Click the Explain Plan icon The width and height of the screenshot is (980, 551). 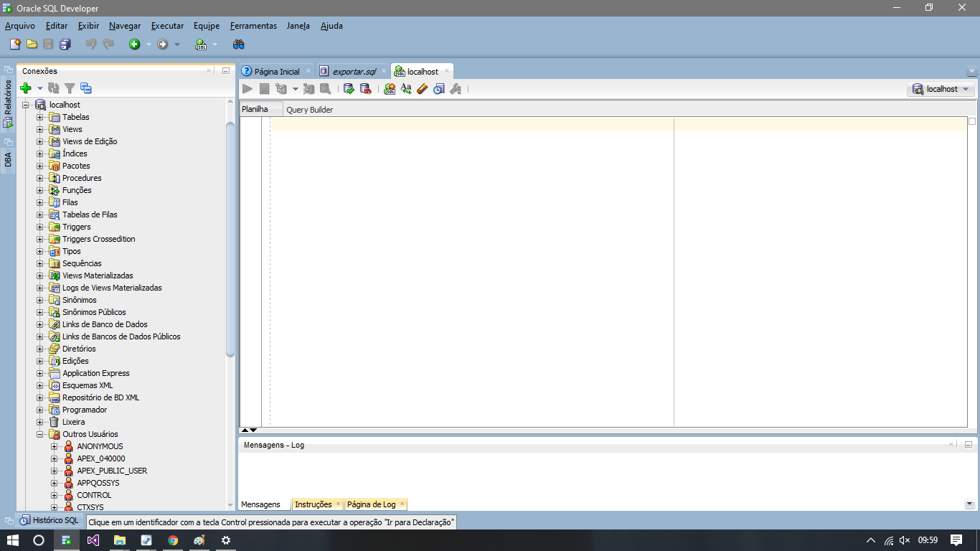pyautogui.click(x=281, y=89)
